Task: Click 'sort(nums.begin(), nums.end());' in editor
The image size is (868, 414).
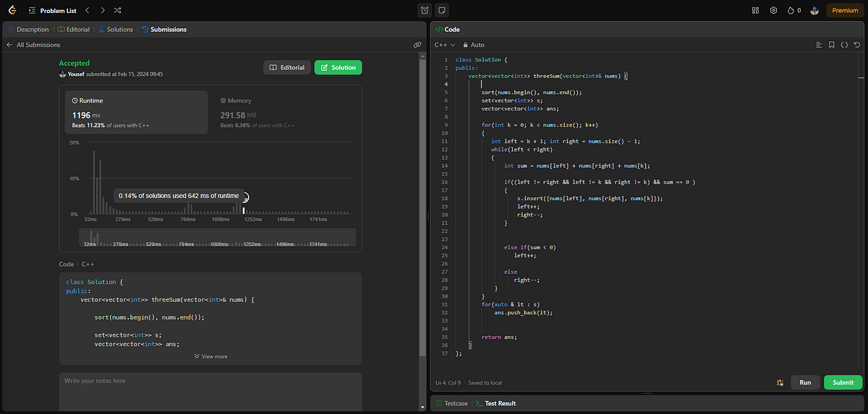Action: click(x=532, y=92)
